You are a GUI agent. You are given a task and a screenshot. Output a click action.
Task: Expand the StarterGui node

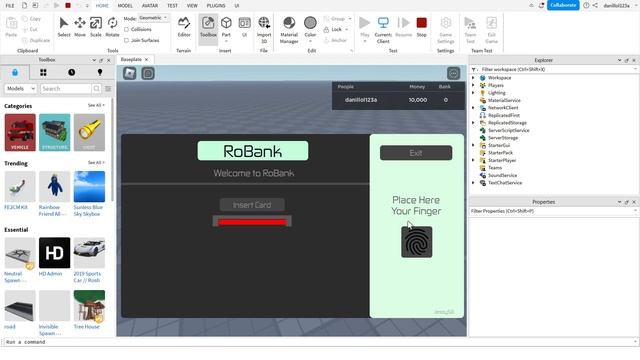(473, 145)
